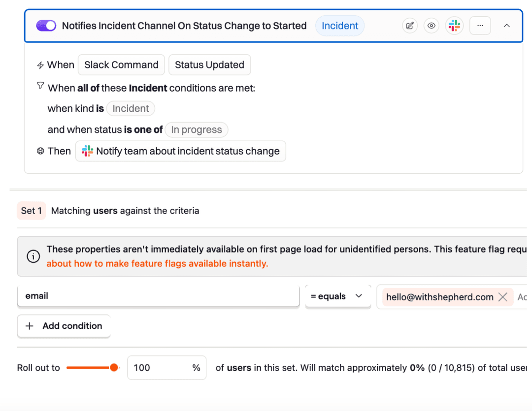Click the Slack logo icon in header
The image size is (532, 411).
(x=454, y=26)
